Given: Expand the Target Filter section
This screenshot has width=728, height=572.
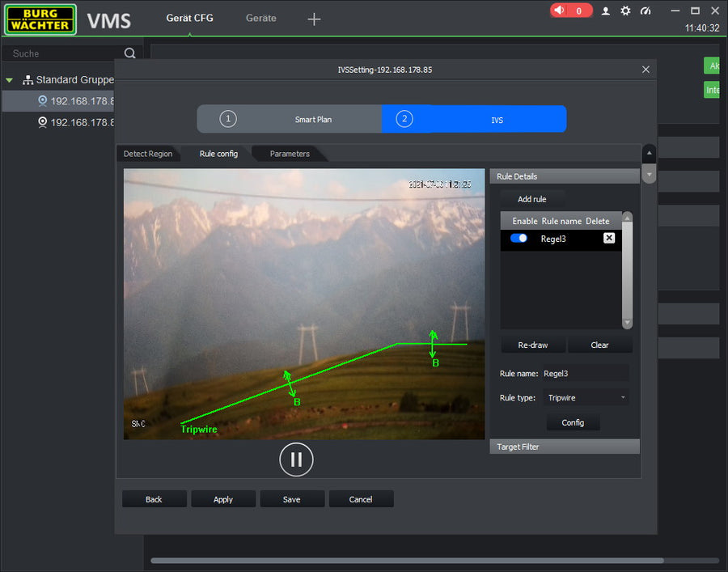Looking at the screenshot, I should point(564,447).
